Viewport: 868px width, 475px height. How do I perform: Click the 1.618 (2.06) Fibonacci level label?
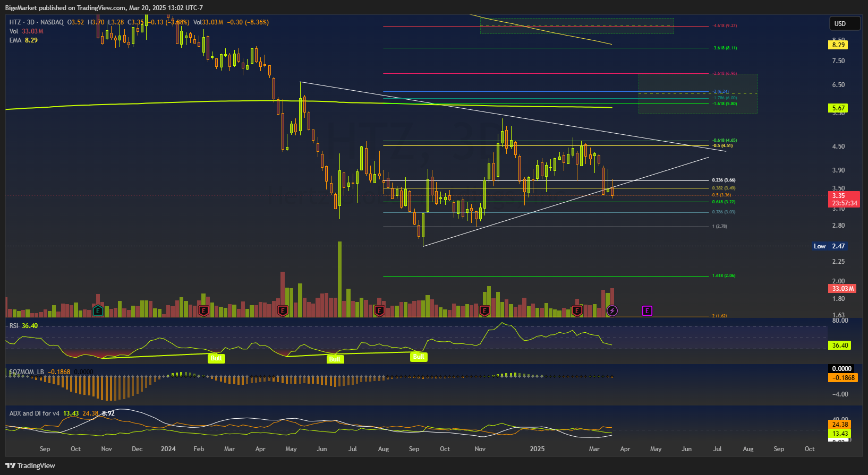724,276
